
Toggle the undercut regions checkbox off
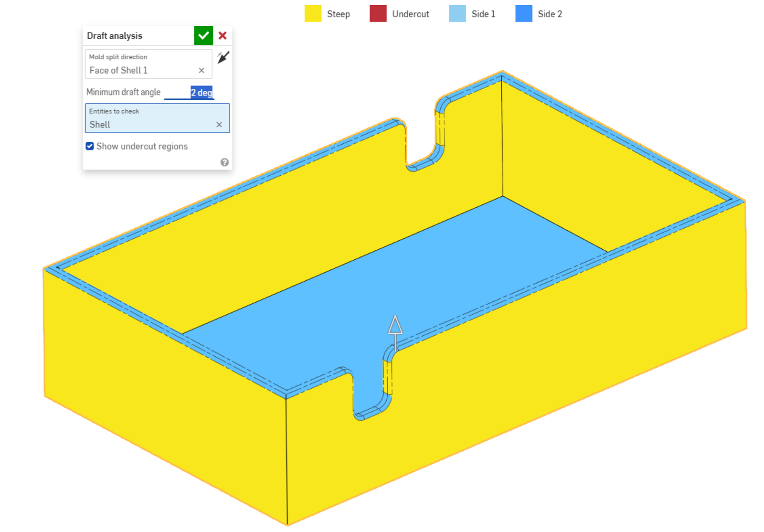click(89, 146)
